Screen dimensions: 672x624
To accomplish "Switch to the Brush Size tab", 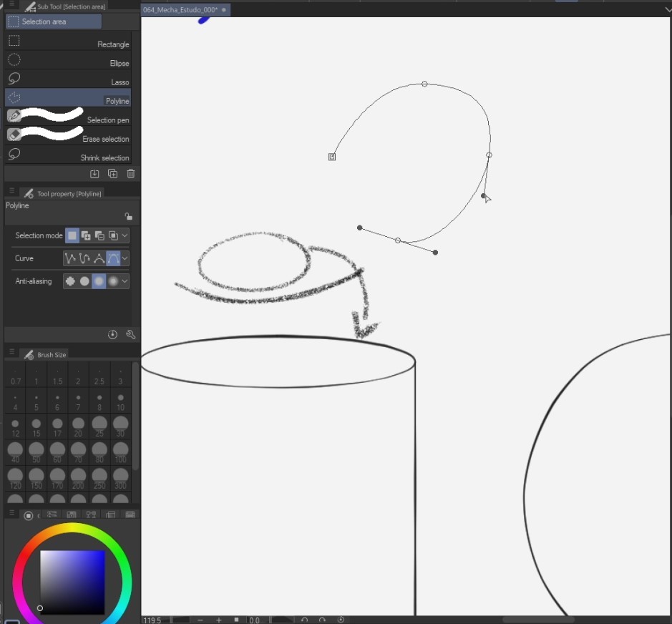I will point(45,354).
